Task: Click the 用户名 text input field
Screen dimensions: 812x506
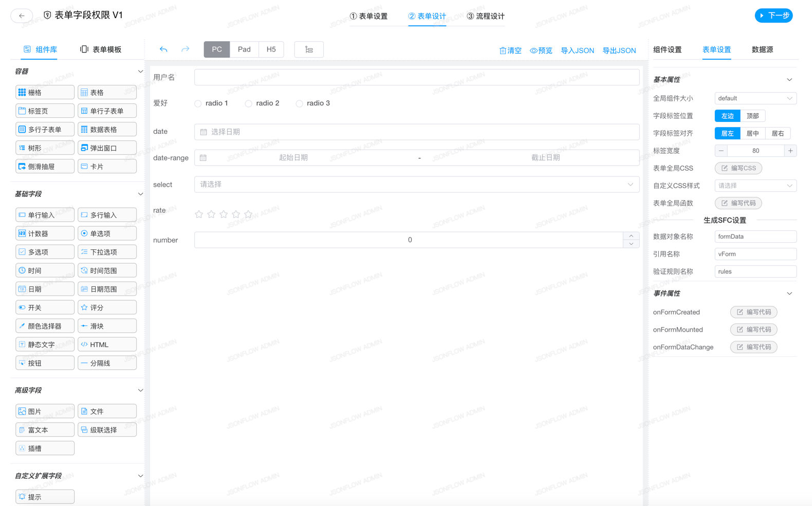Action: point(416,77)
